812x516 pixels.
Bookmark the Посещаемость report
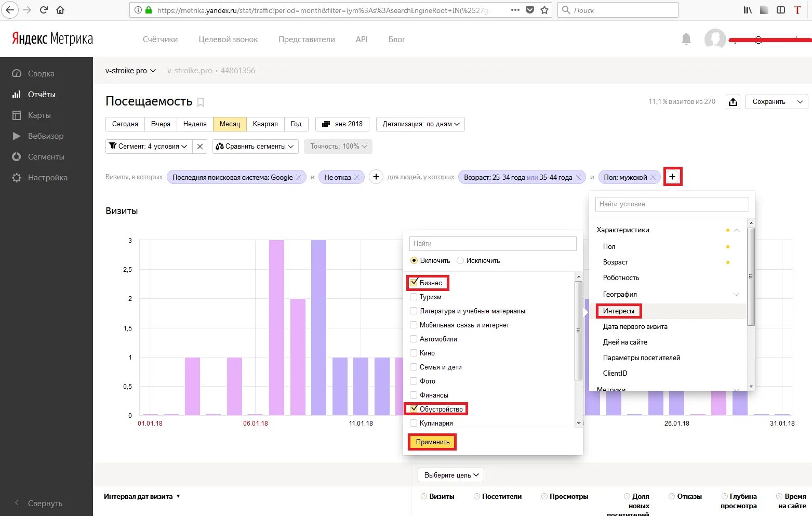pos(201,102)
